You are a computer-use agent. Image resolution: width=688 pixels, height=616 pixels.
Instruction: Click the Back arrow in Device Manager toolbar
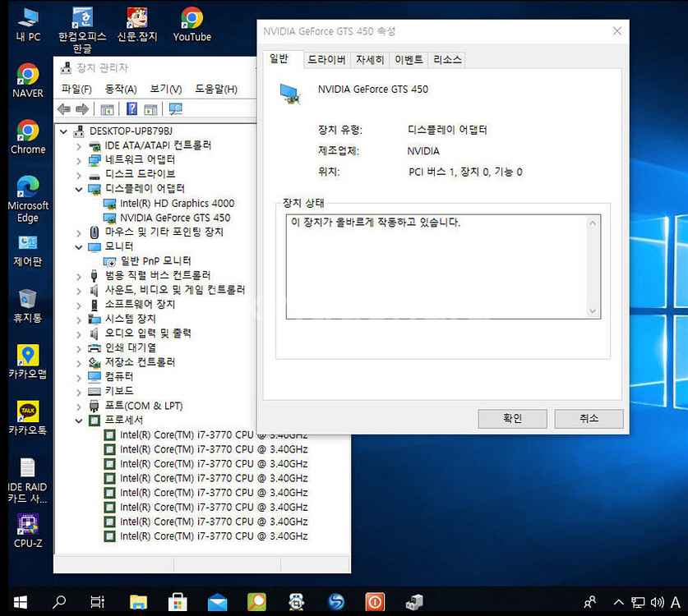pos(64,109)
